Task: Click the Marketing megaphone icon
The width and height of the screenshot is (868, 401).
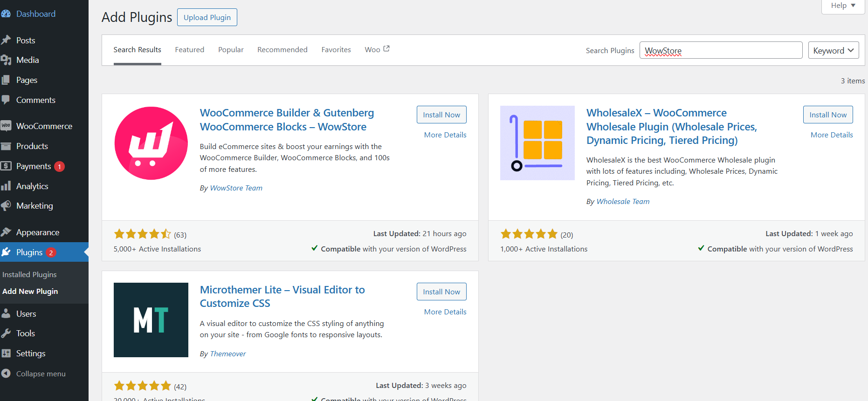Action: pos(6,206)
